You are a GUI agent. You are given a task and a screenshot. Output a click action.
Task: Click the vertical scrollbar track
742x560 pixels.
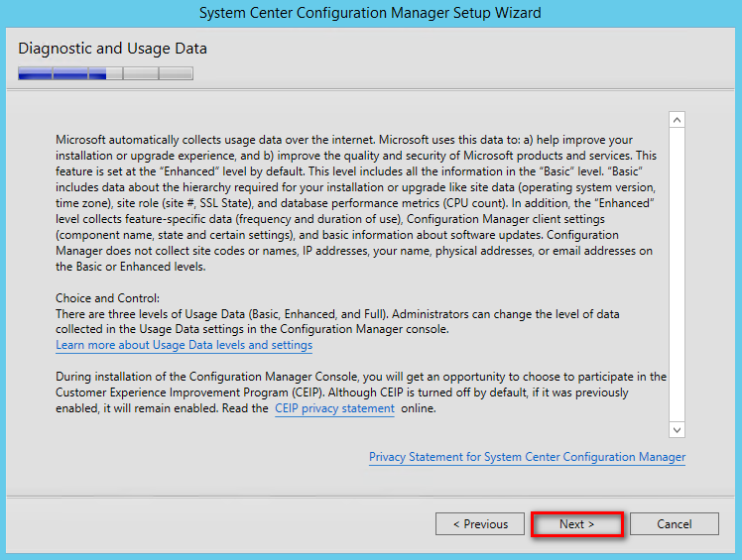click(x=678, y=275)
